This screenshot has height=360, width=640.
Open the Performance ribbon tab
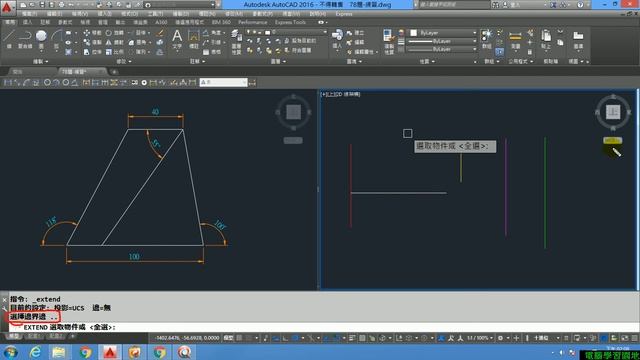252,22
